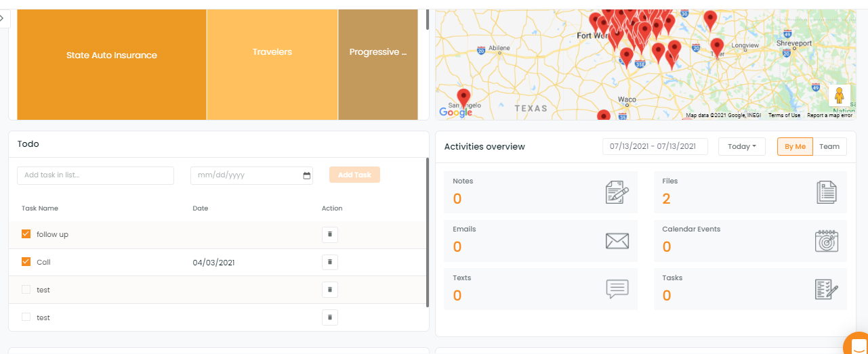
Task: Uncheck the 'Call' task checkbox
Action: click(x=26, y=262)
